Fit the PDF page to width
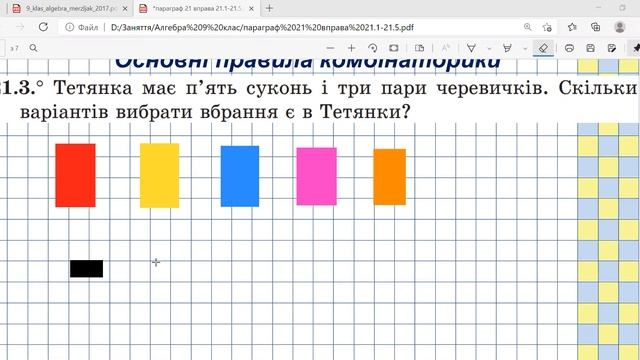This screenshot has width=640, height=360. 393,48
